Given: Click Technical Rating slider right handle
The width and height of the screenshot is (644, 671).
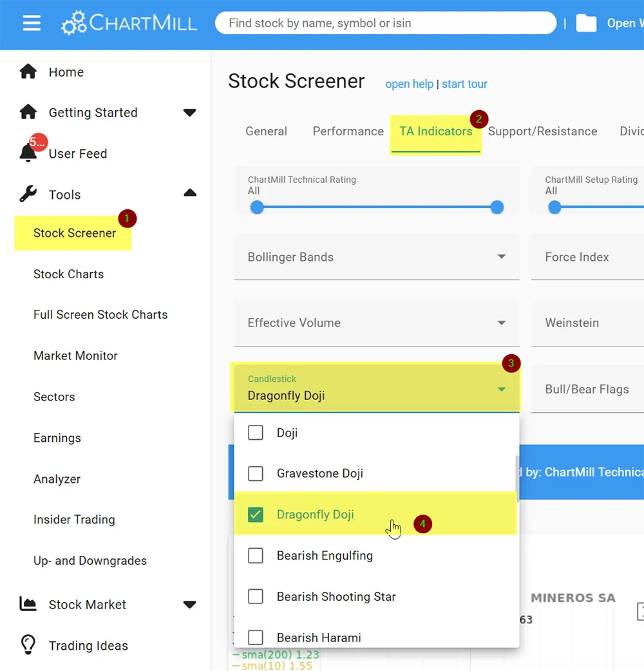Looking at the screenshot, I should (497, 207).
